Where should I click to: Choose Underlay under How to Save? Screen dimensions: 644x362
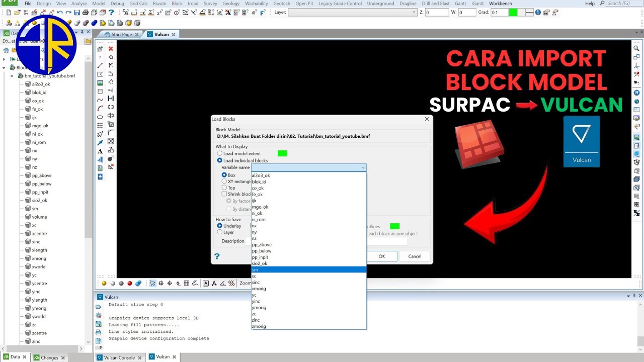(219, 226)
